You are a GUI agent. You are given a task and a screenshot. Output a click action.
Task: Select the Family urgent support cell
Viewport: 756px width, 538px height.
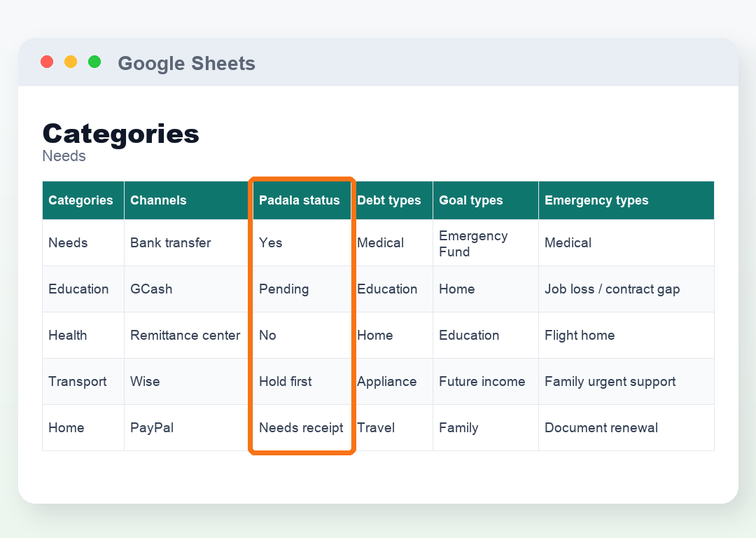click(626, 382)
